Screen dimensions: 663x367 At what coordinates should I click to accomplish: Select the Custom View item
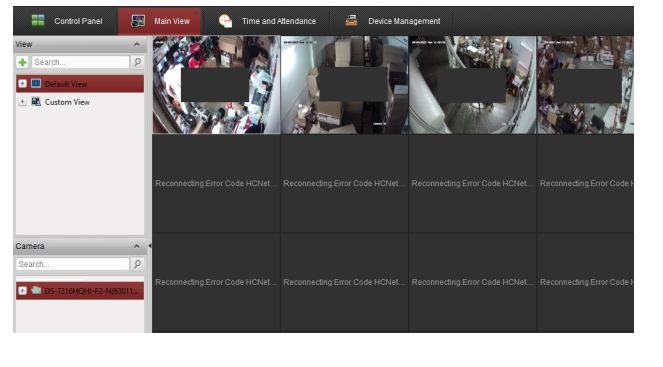click(67, 102)
